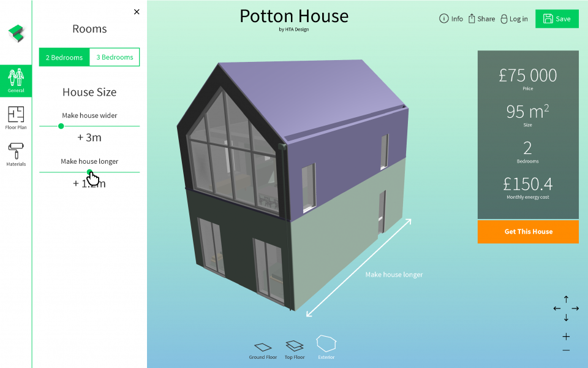Save the house design
This screenshot has width=588, height=368.
[x=556, y=19]
